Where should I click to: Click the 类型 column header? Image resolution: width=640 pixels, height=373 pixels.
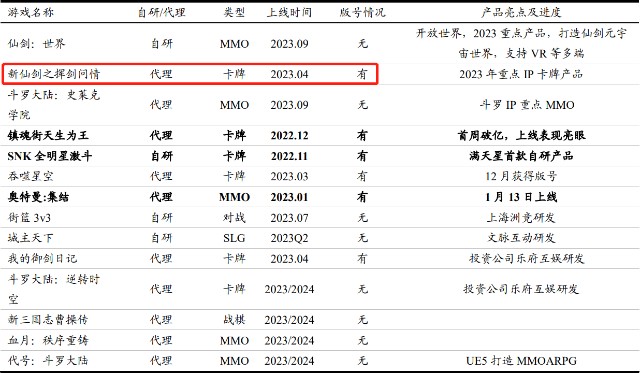point(234,12)
